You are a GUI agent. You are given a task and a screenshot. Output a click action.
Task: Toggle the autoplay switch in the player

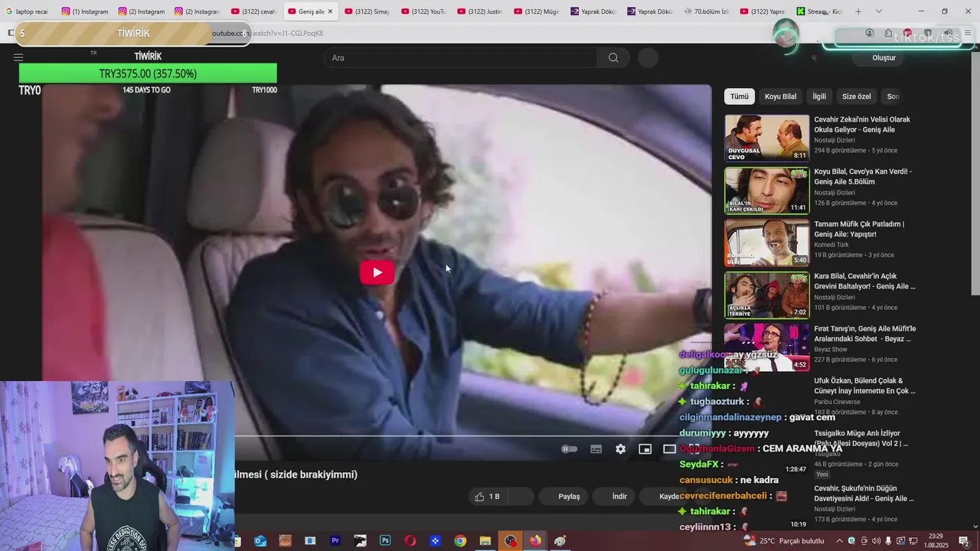coord(570,449)
